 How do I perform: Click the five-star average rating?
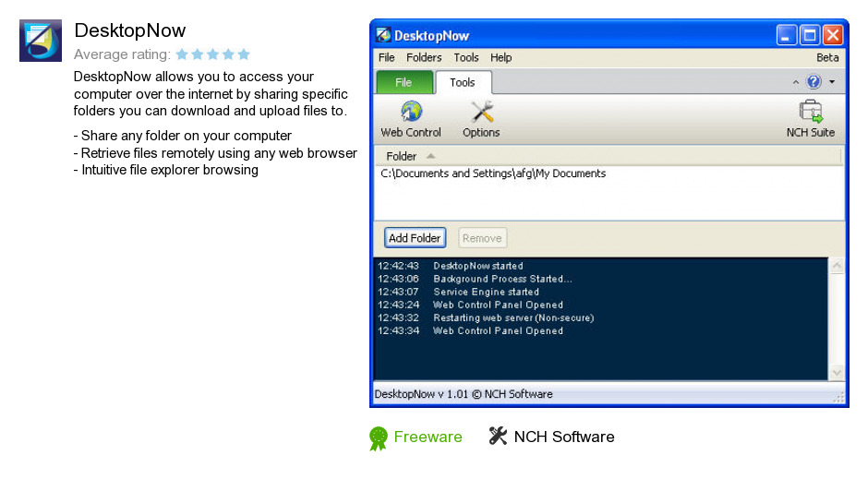[x=213, y=54]
